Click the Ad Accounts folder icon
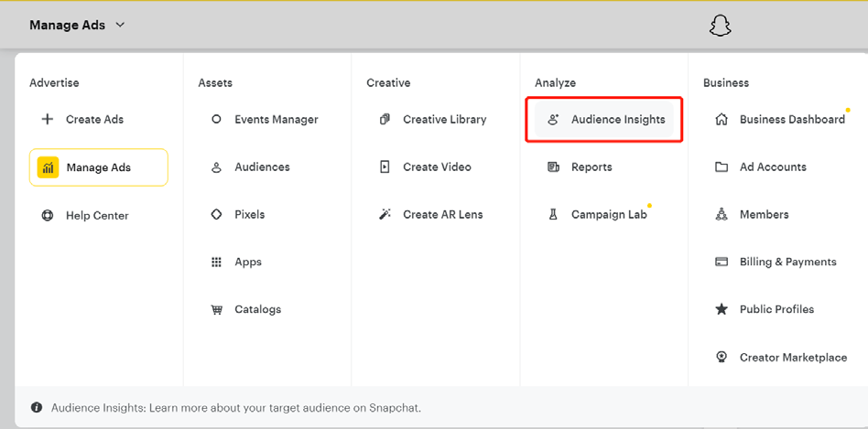 pos(722,167)
